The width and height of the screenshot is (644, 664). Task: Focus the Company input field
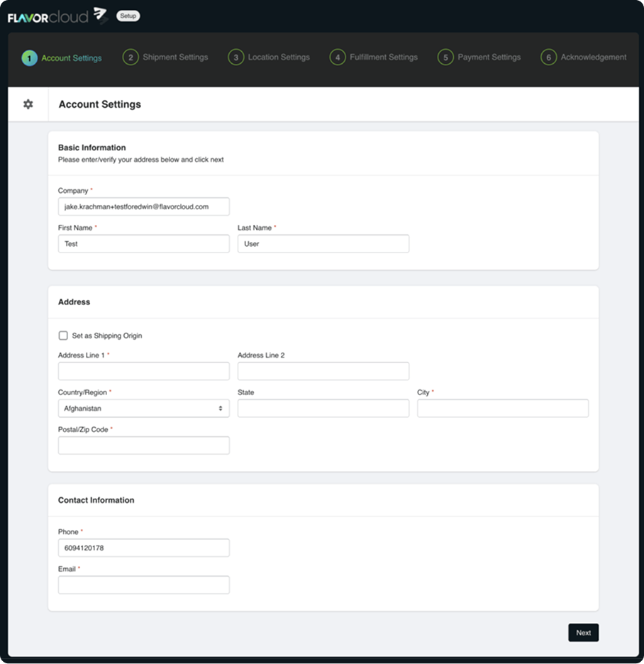coord(143,206)
